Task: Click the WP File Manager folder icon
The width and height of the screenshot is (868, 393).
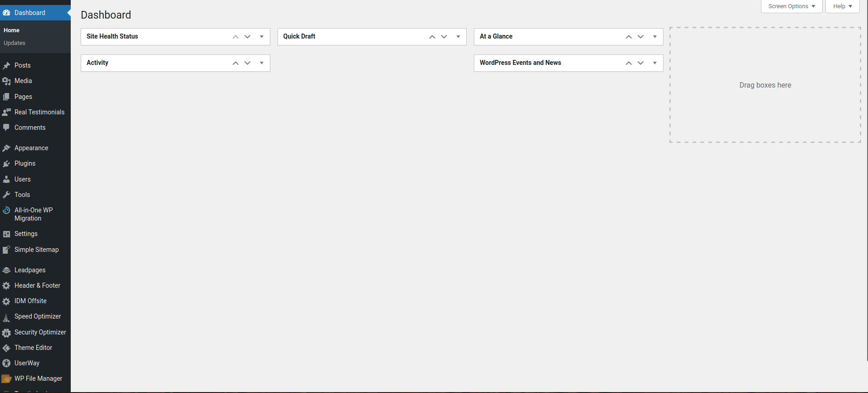Action: (6, 378)
